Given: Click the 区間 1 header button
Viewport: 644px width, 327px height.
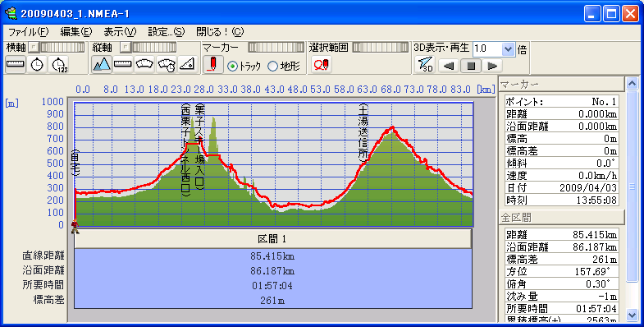Looking at the screenshot, I should 272,238.
